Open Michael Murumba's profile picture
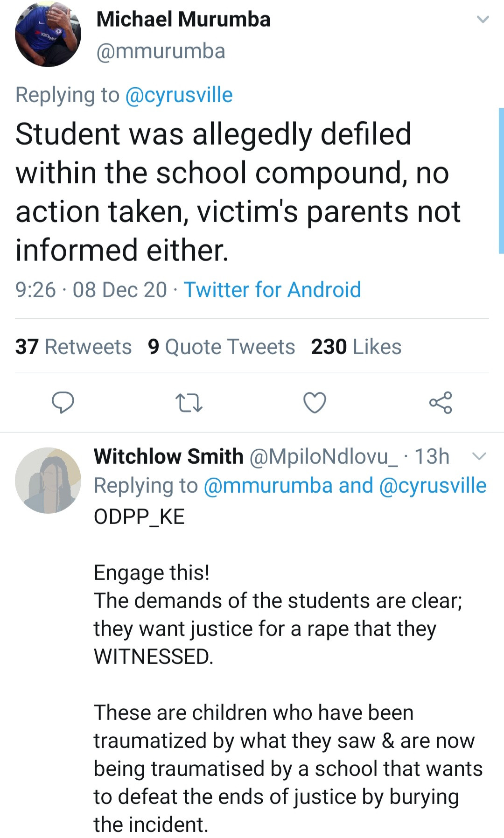Viewport: 504px width, 838px height. 48,34
